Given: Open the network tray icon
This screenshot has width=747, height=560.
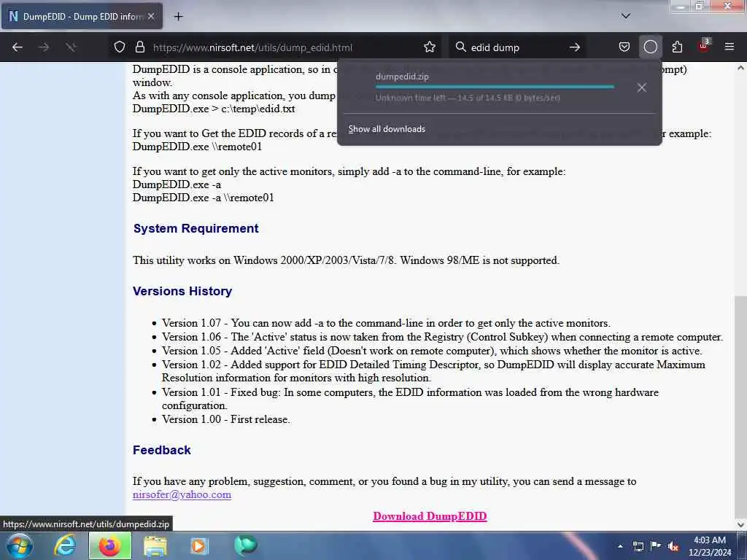Looking at the screenshot, I should point(638,546).
